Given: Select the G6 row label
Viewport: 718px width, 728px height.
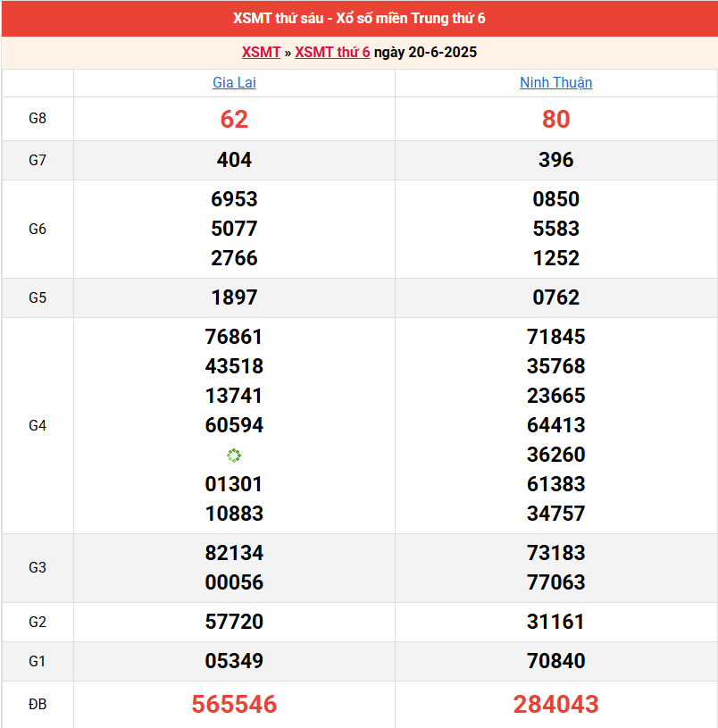Looking at the screenshot, I should pos(38,230).
